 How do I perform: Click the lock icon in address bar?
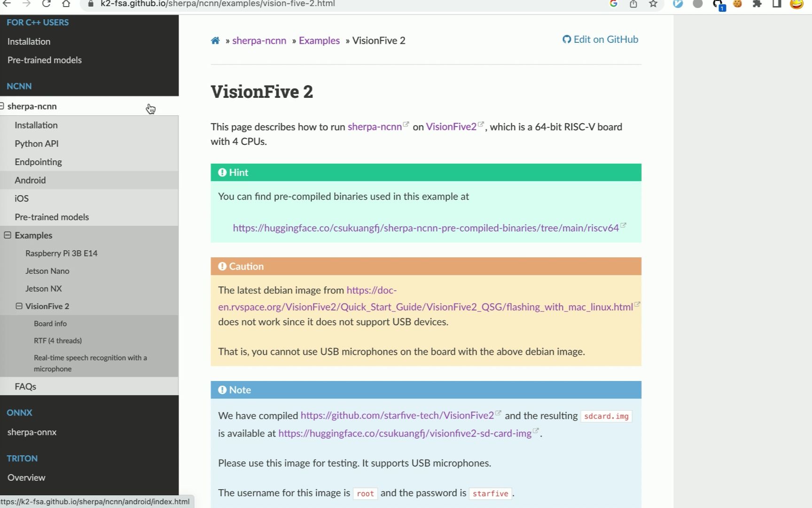91,4
